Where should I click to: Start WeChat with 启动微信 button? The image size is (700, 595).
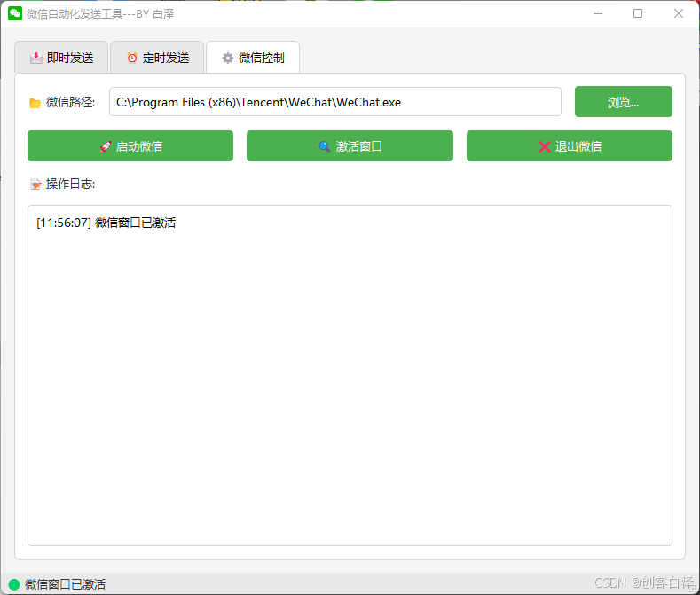pos(130,146)
